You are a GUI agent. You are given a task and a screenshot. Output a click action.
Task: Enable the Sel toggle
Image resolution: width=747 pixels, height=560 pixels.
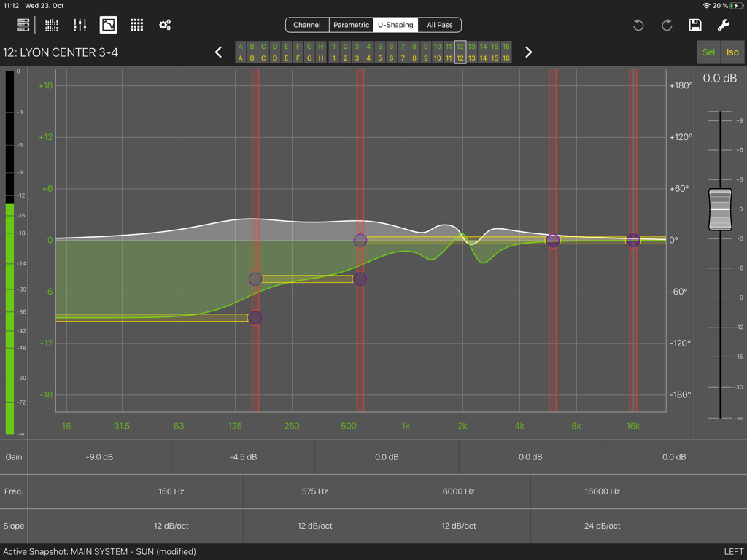[x=708, y=52]
